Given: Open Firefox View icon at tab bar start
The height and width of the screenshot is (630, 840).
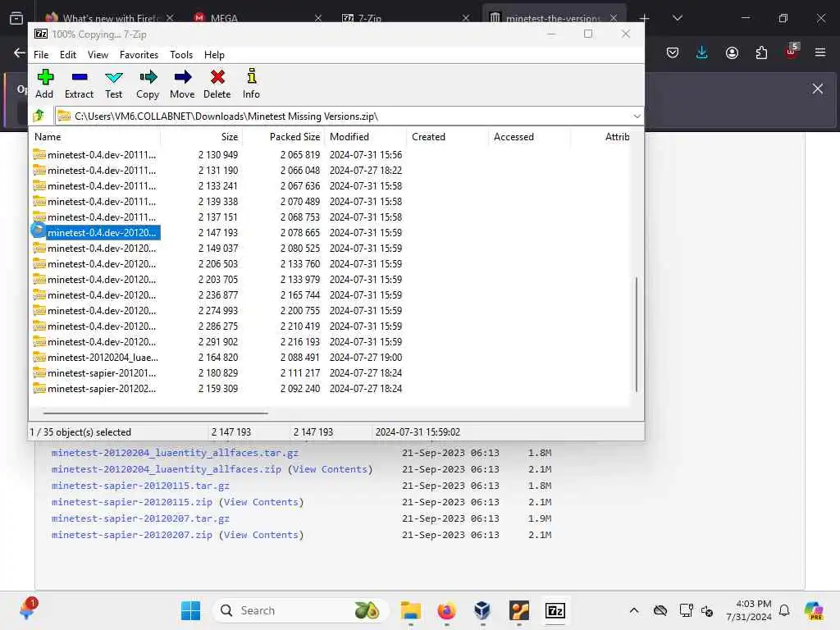Looking at the screenshot, I should 16,18.
